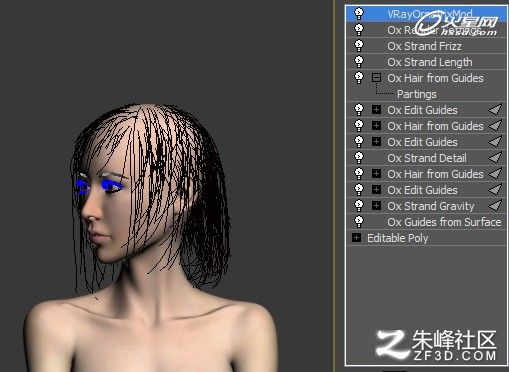This screenshot has height=372, width=509.
Task: Select the Ox Strand Frizz modifier entry
Action: (x=424, y=46)
